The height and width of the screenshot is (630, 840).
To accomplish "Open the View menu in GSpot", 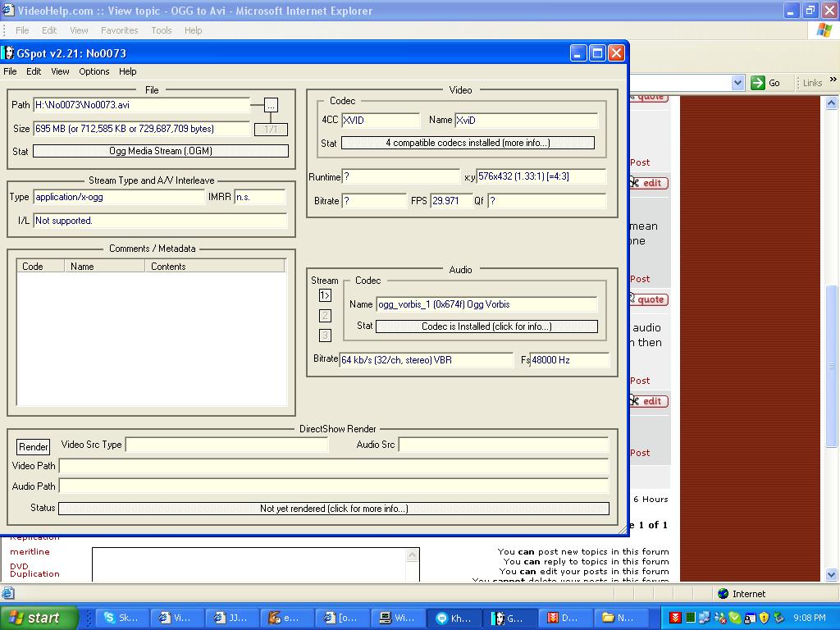I will (60, 71).
